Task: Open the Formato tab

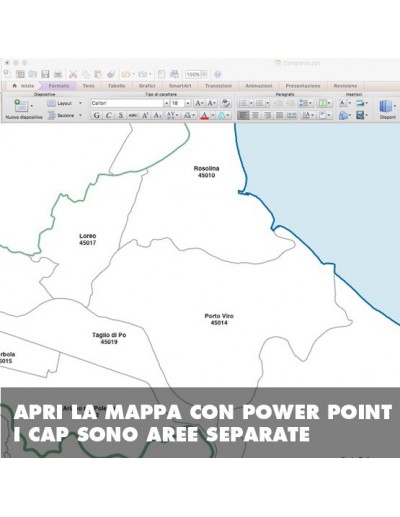Action: (x=59, y=86)
